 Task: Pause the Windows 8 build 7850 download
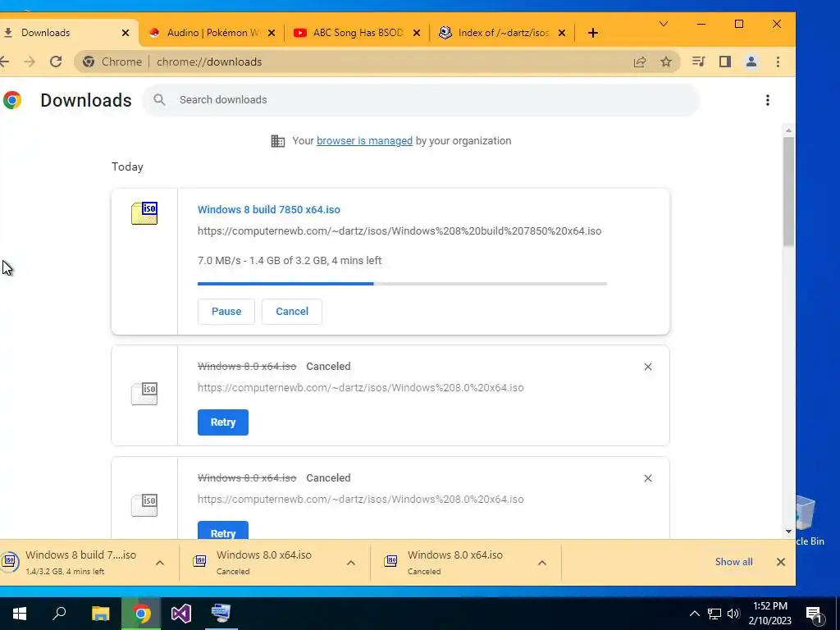(226, 311)
